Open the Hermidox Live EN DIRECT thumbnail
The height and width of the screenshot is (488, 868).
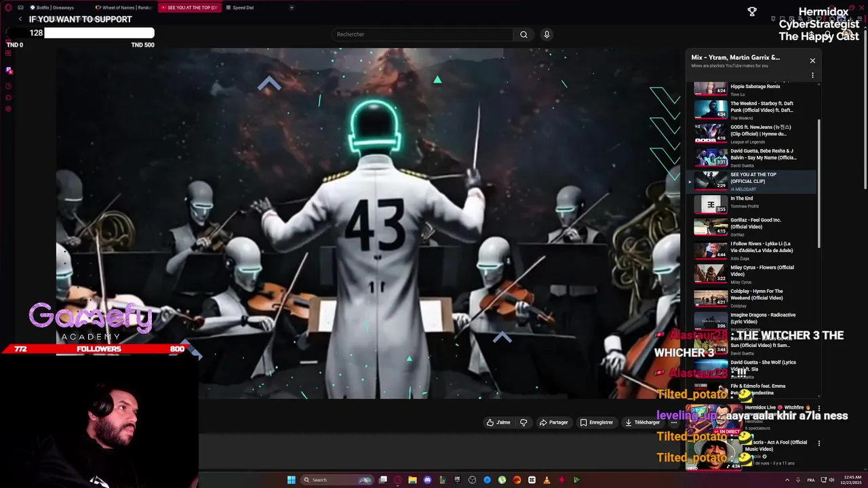(x=715, y=420)
